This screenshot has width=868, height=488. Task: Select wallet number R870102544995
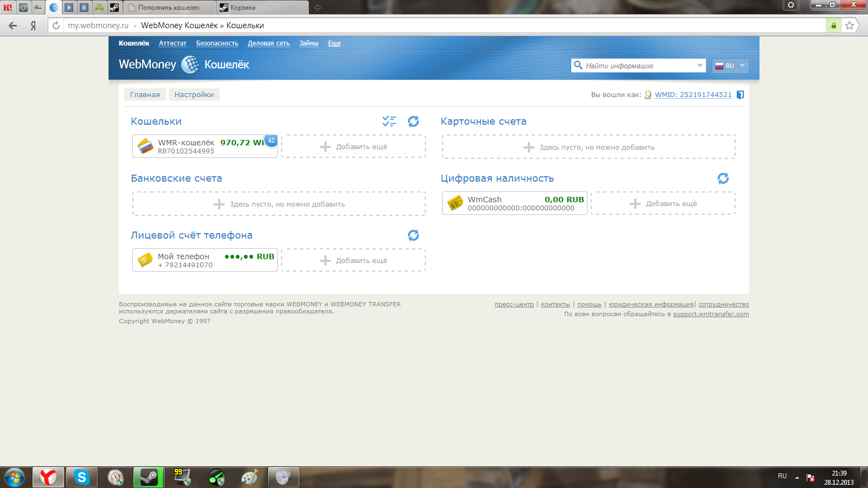[186, 151]
